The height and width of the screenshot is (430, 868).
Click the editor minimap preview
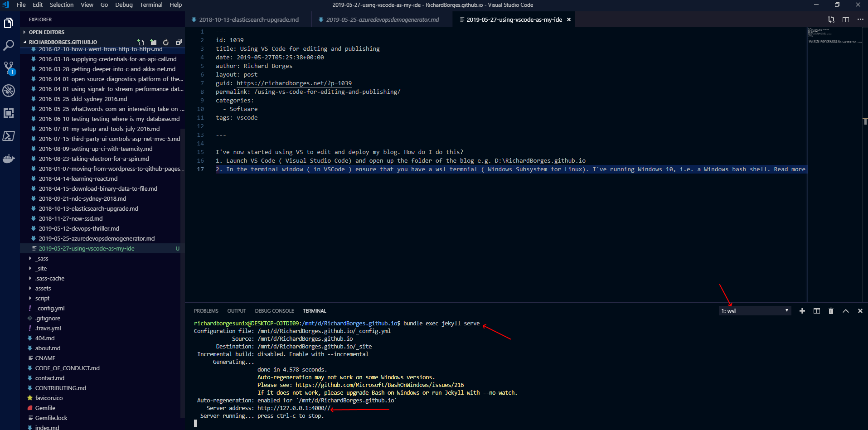tap(834, 36)
